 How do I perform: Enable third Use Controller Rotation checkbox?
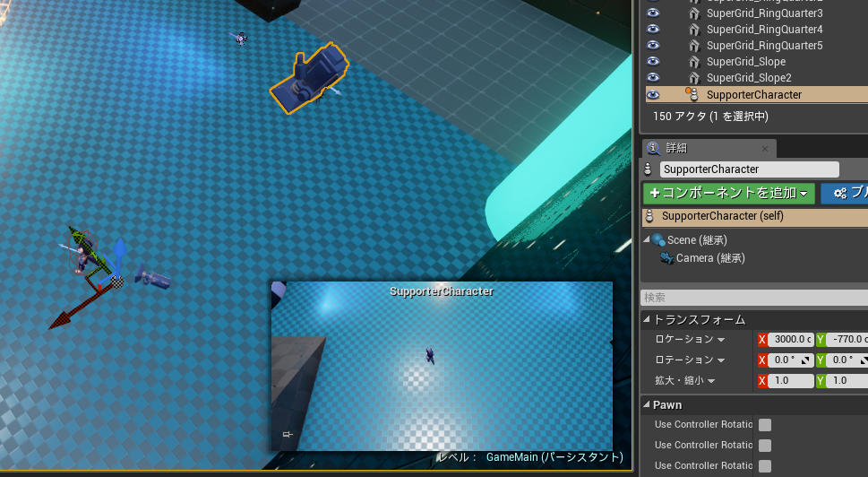[764, 466]
